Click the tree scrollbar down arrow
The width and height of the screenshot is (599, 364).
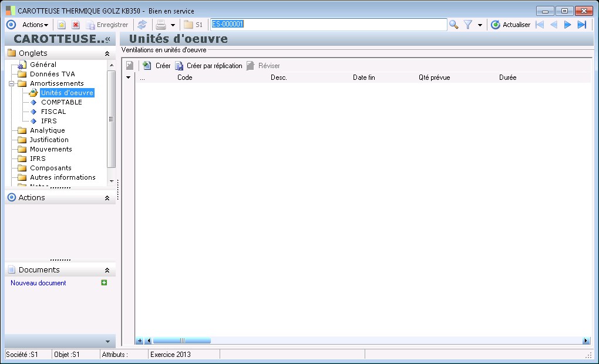coord(112,181)
